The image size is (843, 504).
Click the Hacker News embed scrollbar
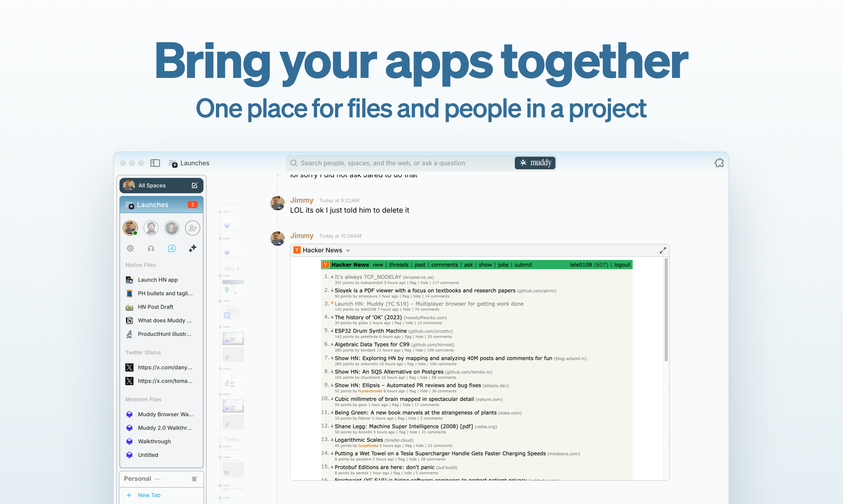666,310
